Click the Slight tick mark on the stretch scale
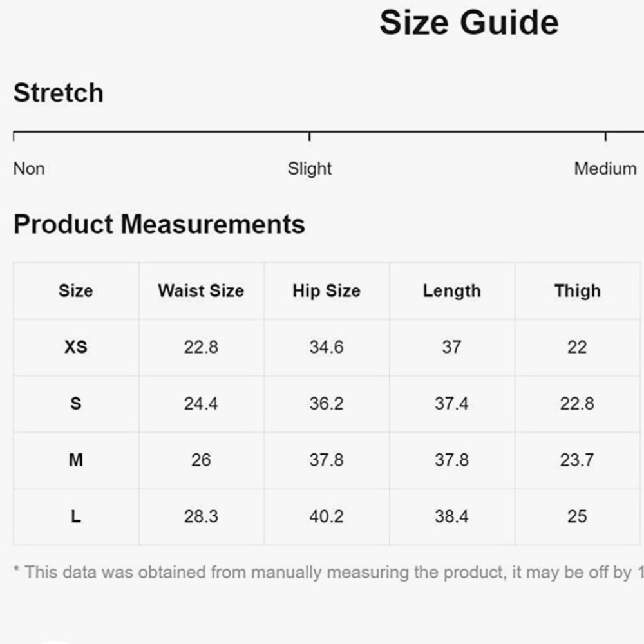Viewport: 644px width, 644px height. (x=309, y=137)
